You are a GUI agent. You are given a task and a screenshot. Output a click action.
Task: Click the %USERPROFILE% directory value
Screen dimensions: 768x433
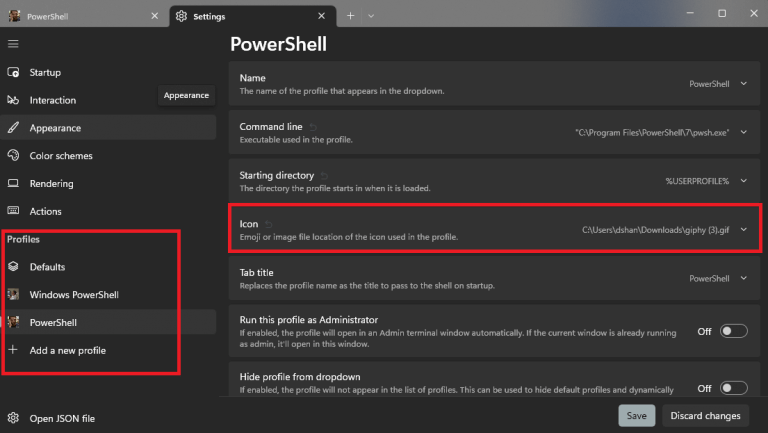tap(697, 181)
